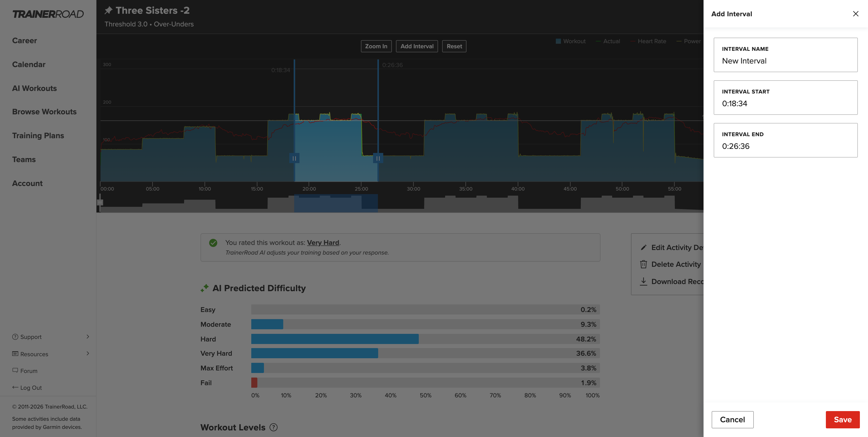
Task: Open the Calendar page
Action: 29,64
